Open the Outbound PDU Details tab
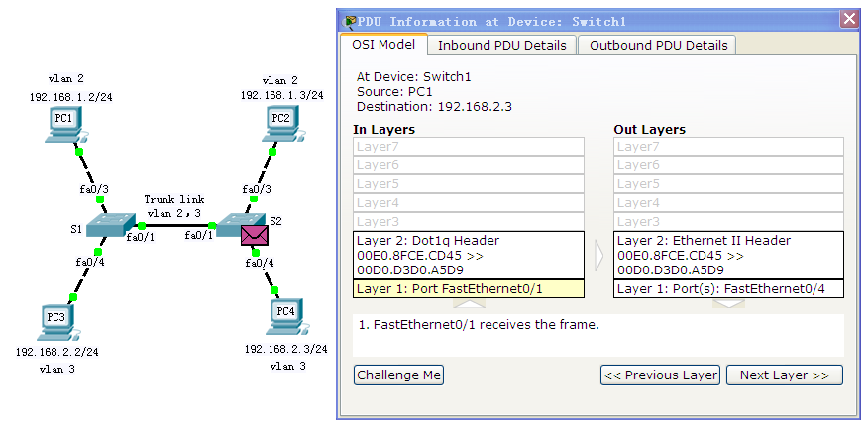 (x=658, y=46)
